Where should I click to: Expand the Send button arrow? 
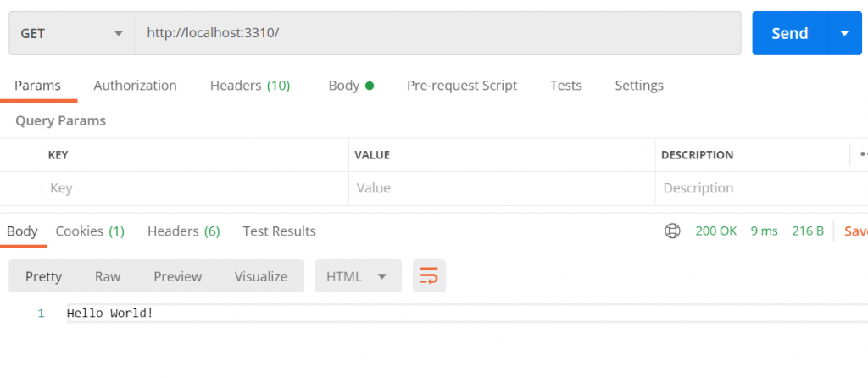tap(844, 33)
